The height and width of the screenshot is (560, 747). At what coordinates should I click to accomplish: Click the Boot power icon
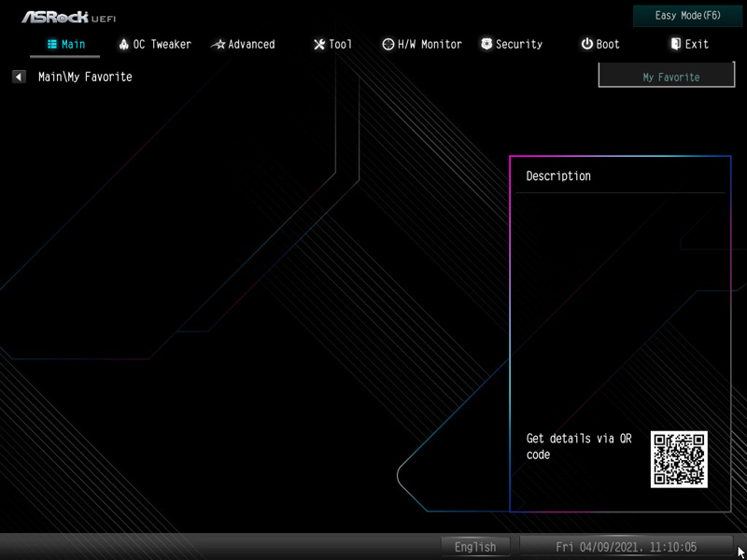586,44
